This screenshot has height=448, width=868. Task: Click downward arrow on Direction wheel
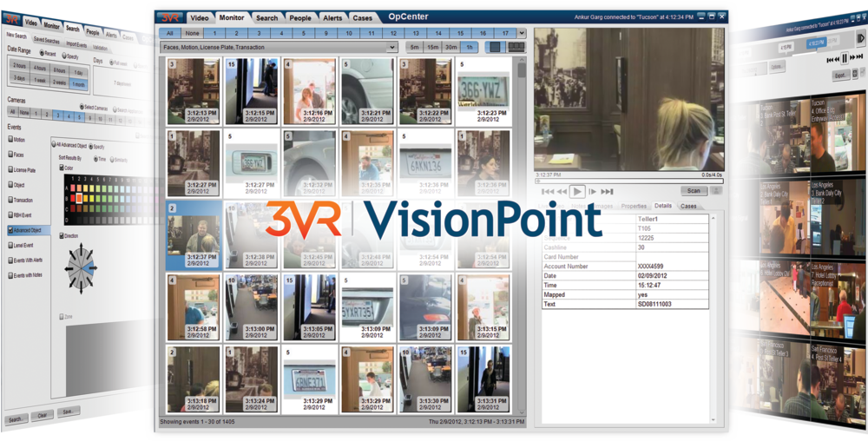pyautogui.click(x=82, y=288)
